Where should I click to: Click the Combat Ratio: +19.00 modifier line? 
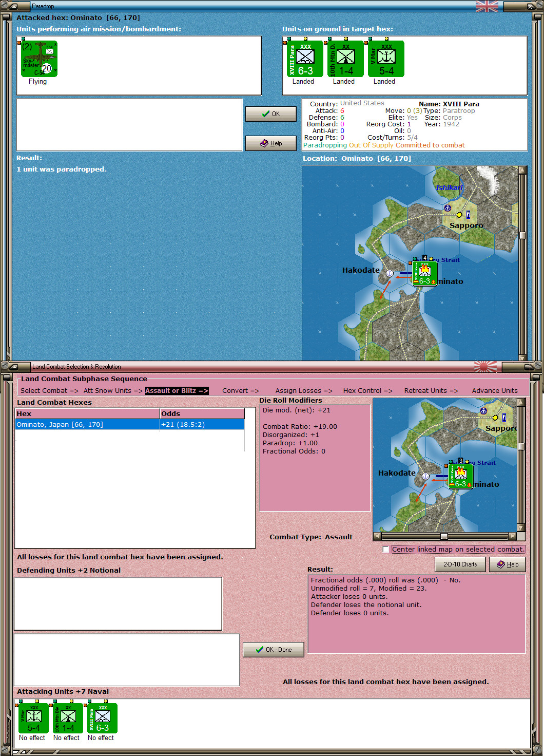[x=300, y=427]
